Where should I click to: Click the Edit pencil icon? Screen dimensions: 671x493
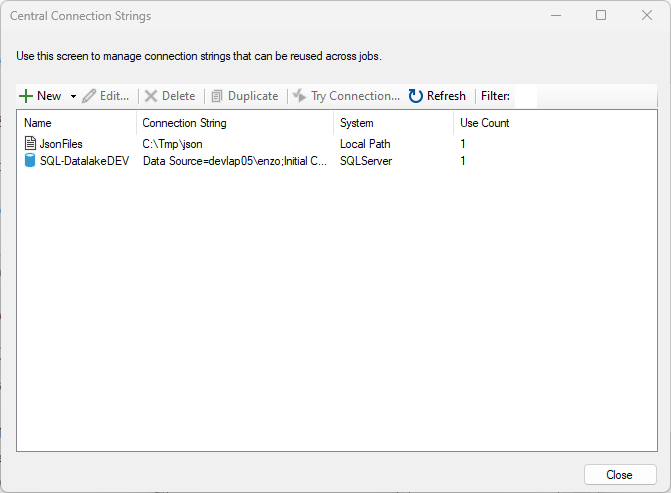pos(89,96)
